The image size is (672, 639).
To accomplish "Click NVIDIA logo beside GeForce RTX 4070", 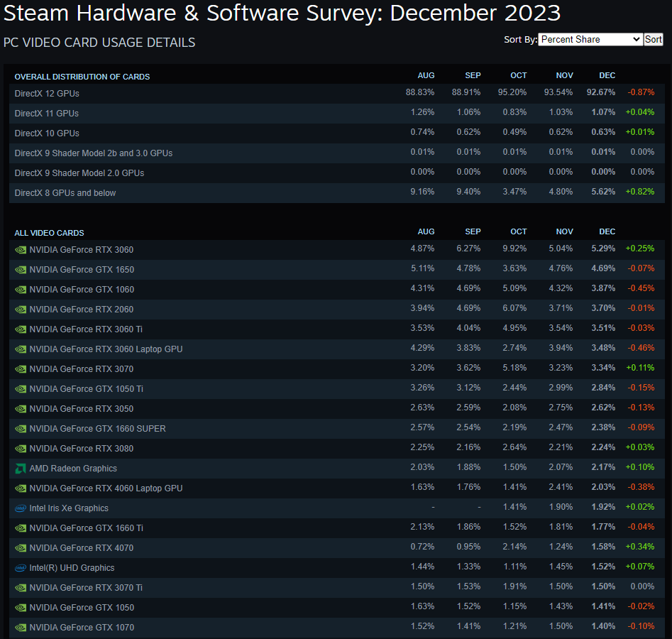I will (21, 549).
